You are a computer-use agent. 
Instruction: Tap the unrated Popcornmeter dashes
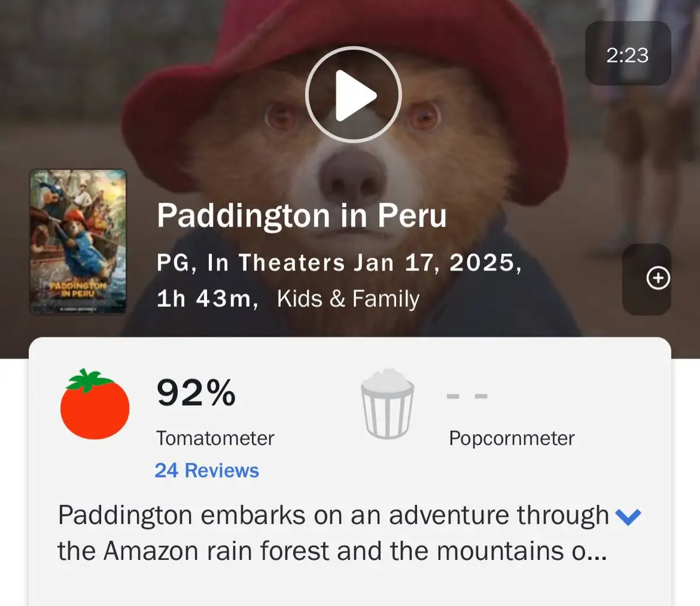(x=467, y=395)
